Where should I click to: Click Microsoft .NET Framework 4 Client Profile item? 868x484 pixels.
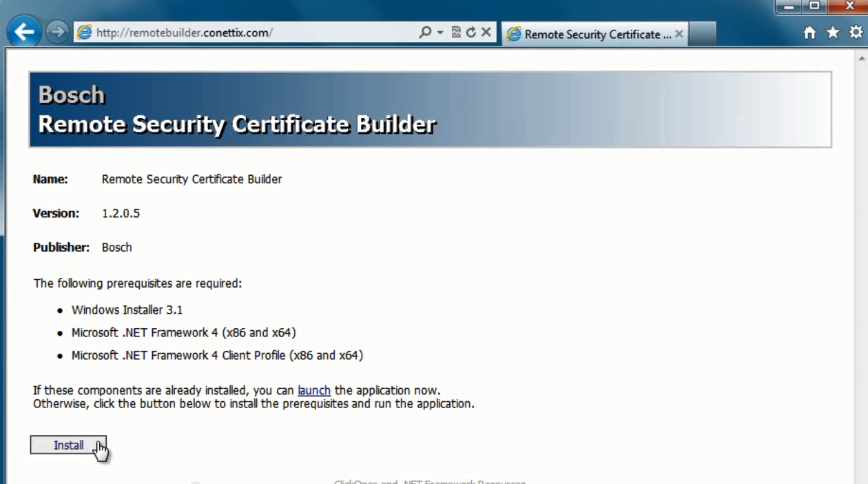click(217, 356)
